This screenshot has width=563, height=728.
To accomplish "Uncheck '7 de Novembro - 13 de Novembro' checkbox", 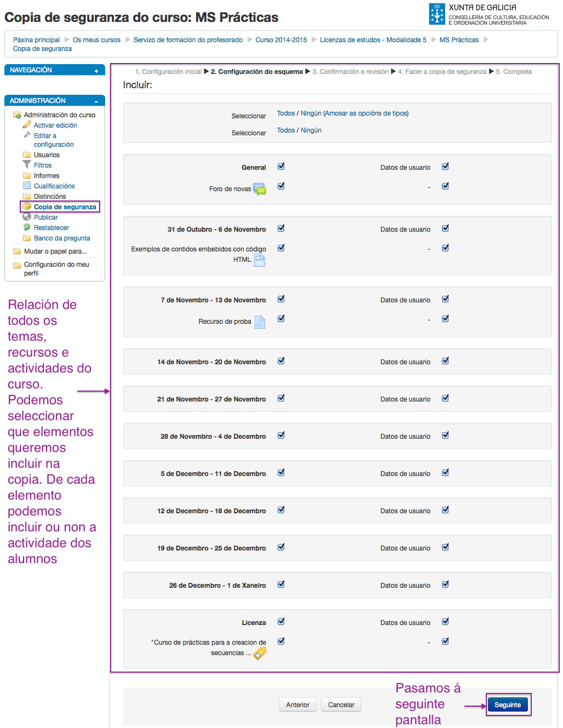I will point(281,299).
